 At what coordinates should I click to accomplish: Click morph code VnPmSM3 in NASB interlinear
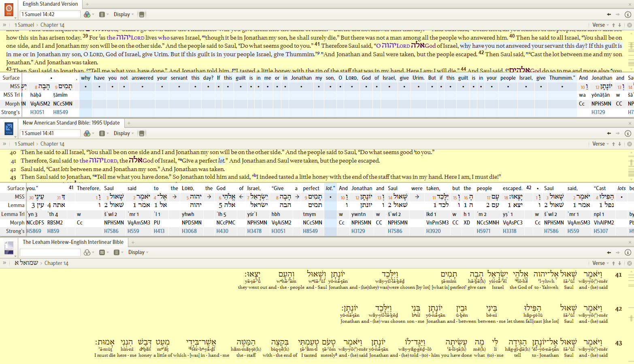click(437, 223)
